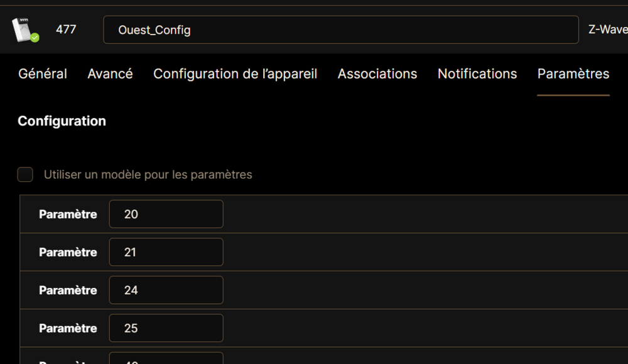Click the Z-Wave device module icon
Viewport: 628px width, 364px height.
(23, 29)
